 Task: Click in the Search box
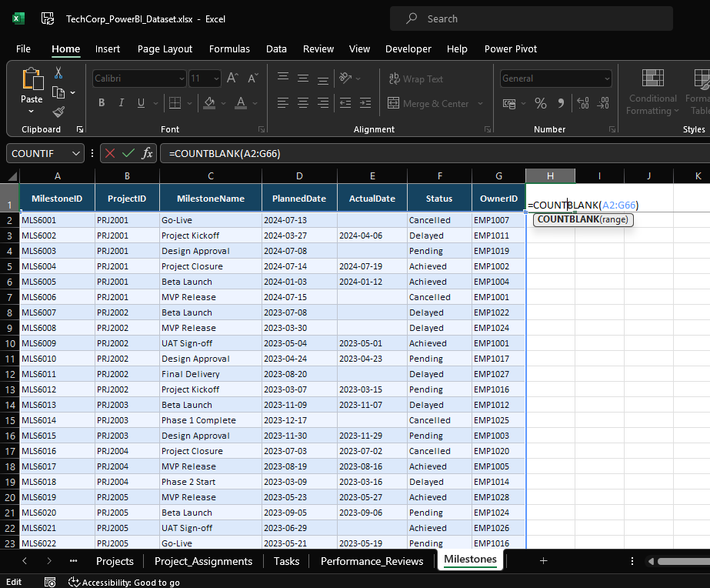[531, 18]
